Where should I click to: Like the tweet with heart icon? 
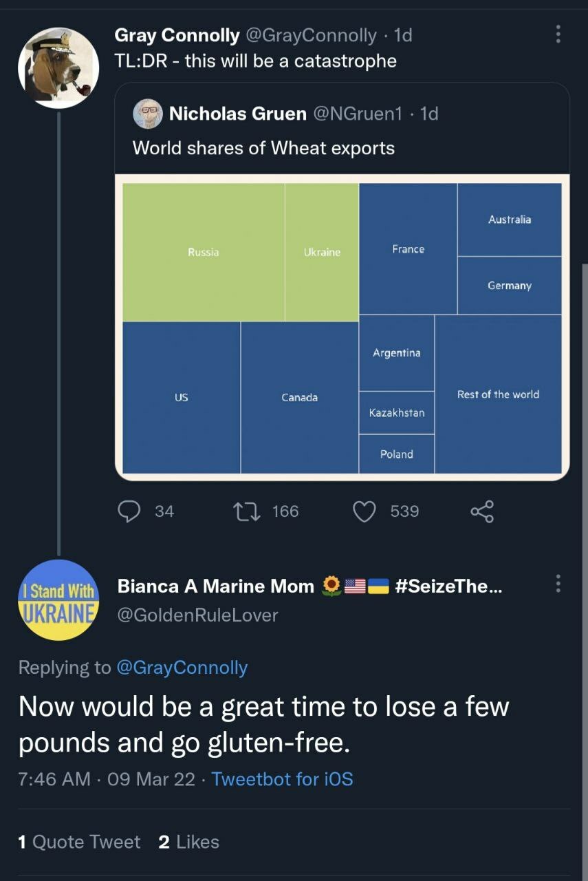click(364, 511)
